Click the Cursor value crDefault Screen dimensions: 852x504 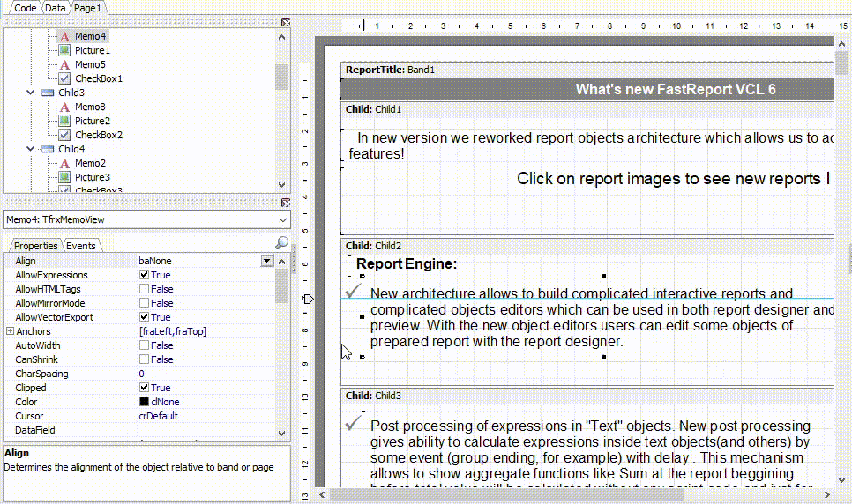click(x=159, y=416)
